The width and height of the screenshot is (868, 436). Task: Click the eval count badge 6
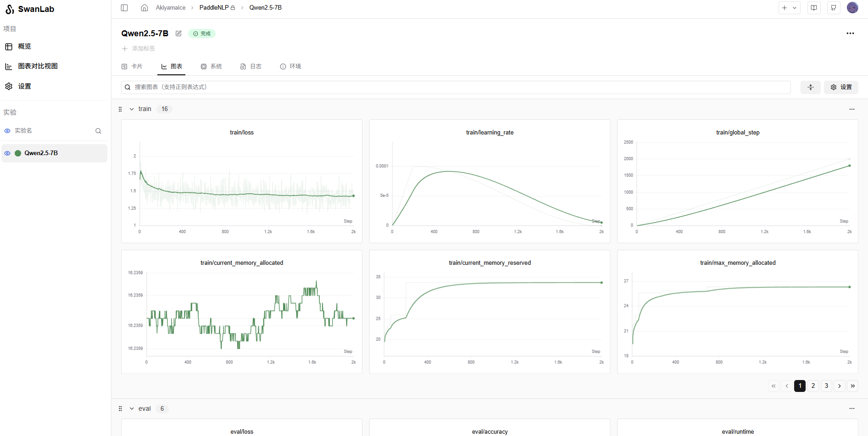(162, 408)
